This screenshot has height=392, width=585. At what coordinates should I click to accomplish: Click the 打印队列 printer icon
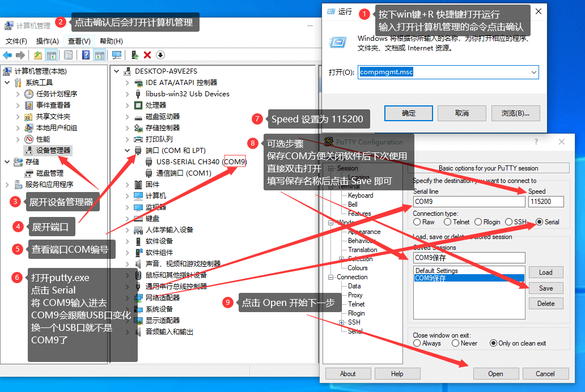(138, 139)
